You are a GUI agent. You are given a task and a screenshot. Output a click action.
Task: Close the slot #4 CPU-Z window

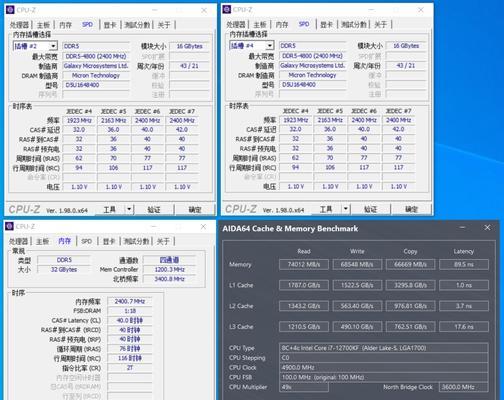(421, 10)
